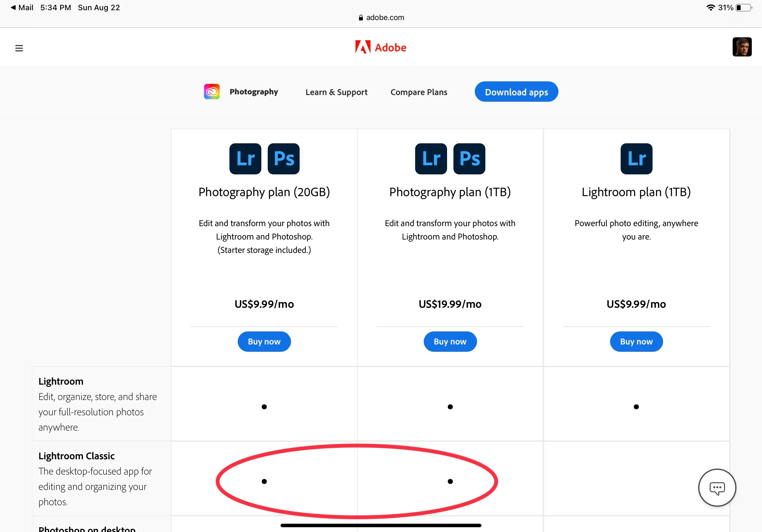Click the Adobe logo
This screenshot has height=532, width=762.
click(x=381, y=48)
